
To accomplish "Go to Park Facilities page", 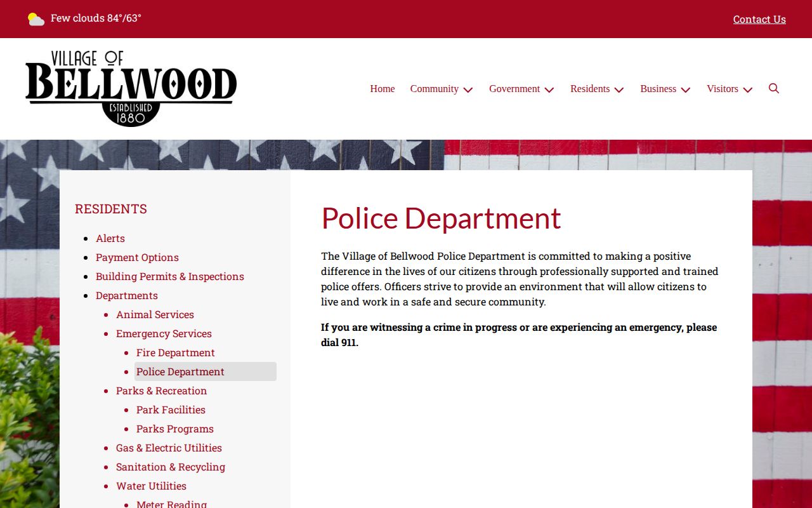I will (171, 410).
